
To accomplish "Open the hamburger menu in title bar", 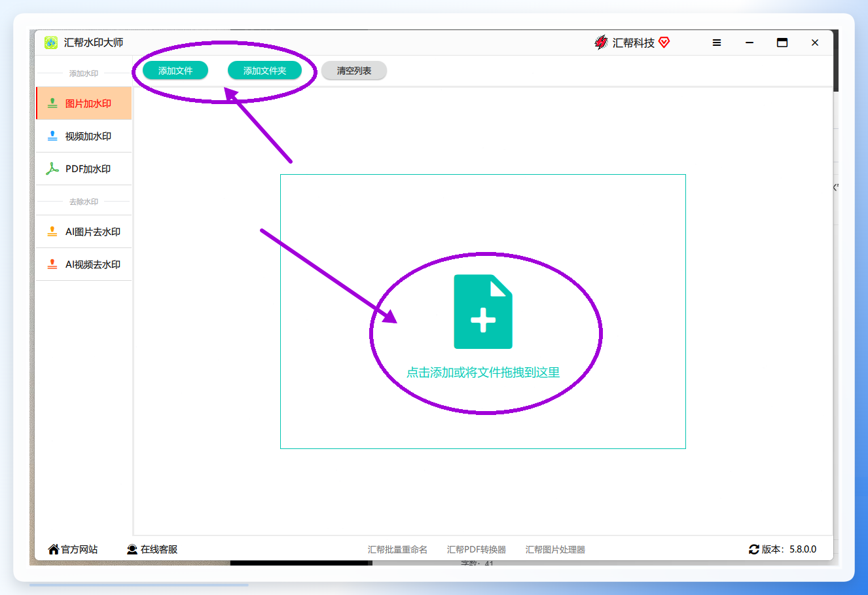I will [x=717, y=43].
